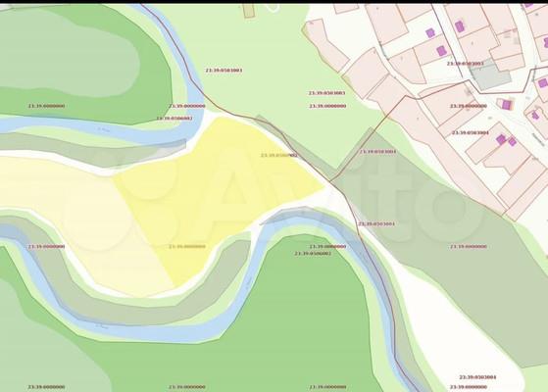The height and width of the screenshot is (392, 548).
Task: Click the 23:39:0503004 label in the bottom-right corner
Action: pyautogui.click(x=477, y=377)
